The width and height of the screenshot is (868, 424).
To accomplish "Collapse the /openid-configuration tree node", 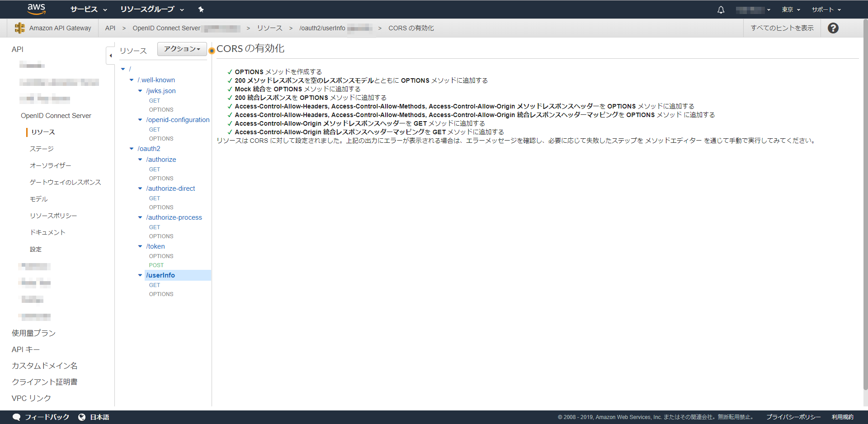I will [x=140, y=120].
